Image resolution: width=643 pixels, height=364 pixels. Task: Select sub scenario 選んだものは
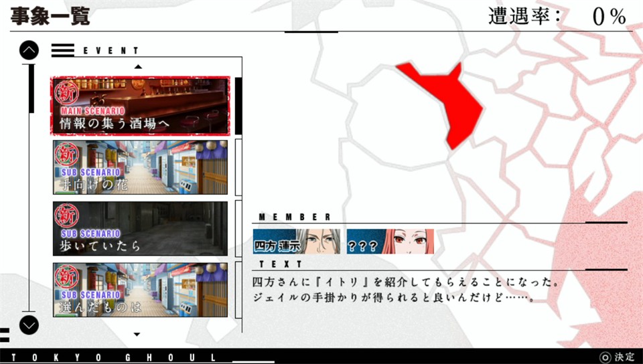coord(140,290)
